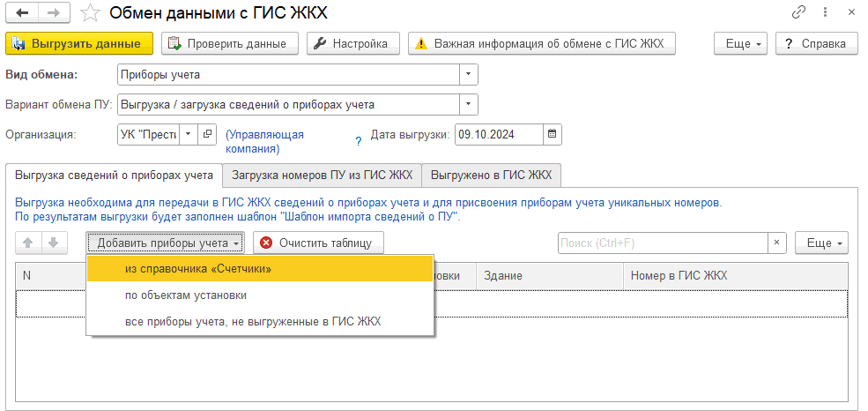Click the back navigation arrow
The height and width of the screenshot is (411, 868).
coord(22,13)
